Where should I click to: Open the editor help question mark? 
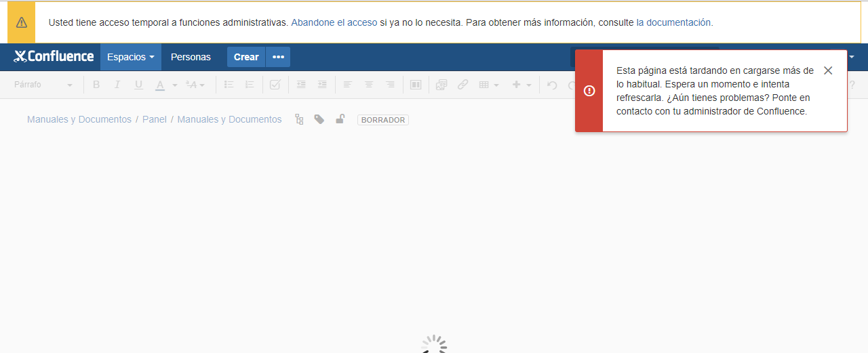tap(852, 85)
